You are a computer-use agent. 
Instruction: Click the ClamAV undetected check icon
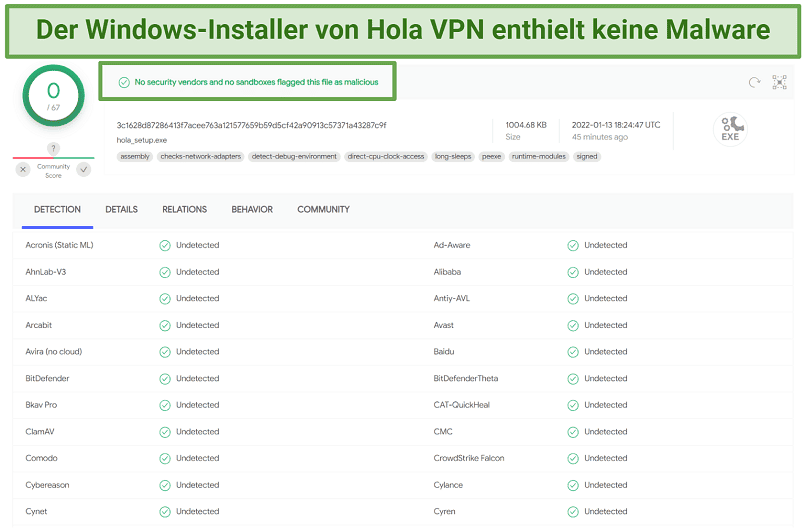coord(164,432)
